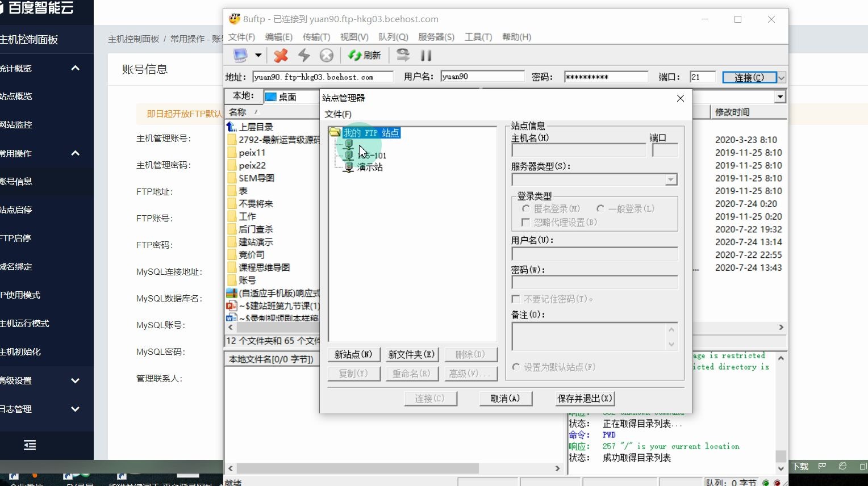
Task: Click the gray abort transfer icon
Action: coord(325,55)
